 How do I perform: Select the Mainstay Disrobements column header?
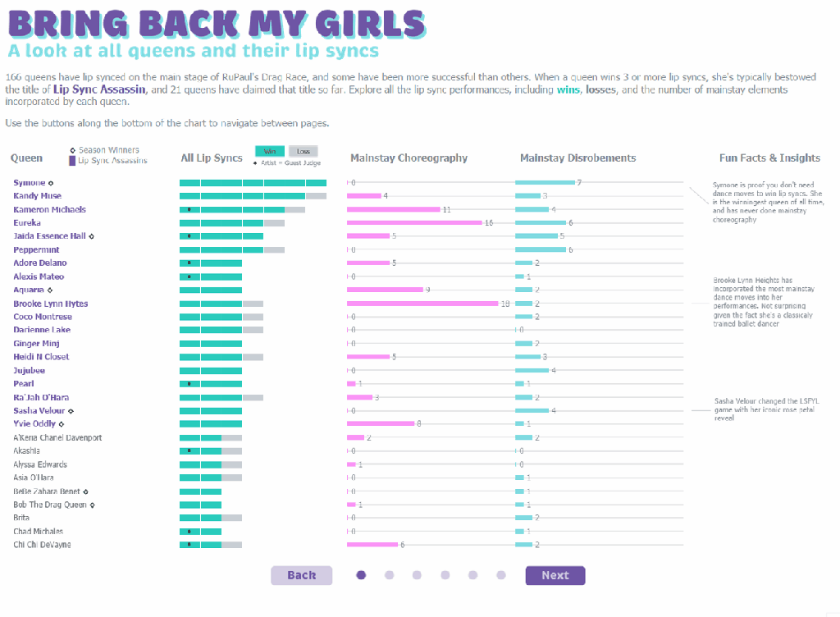coord(577,158)
